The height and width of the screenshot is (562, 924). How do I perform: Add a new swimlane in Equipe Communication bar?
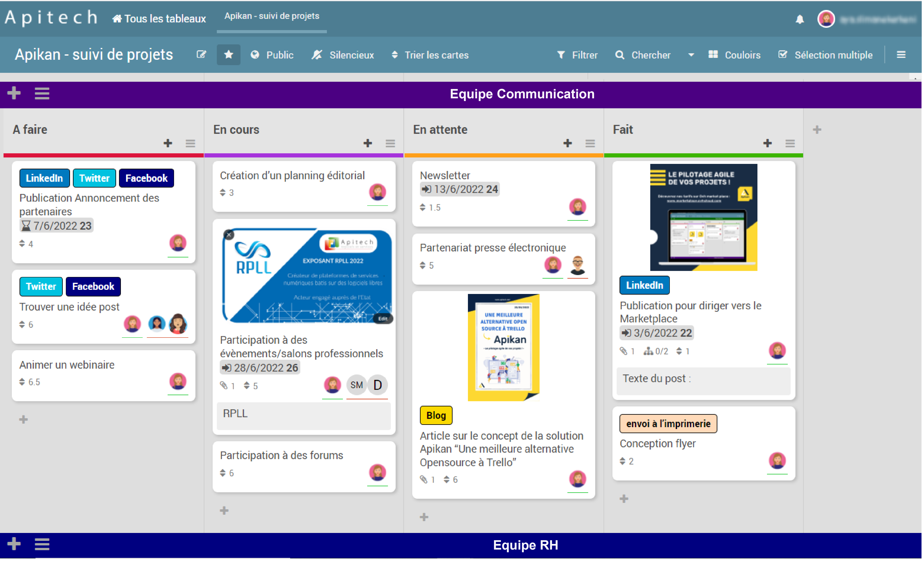(x=14, y=93)
